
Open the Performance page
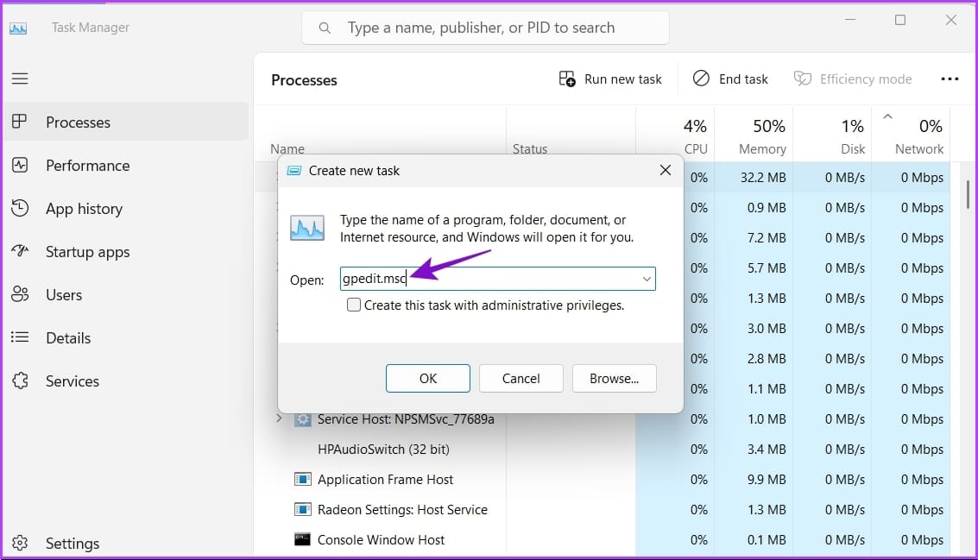(x=126, y=166)
